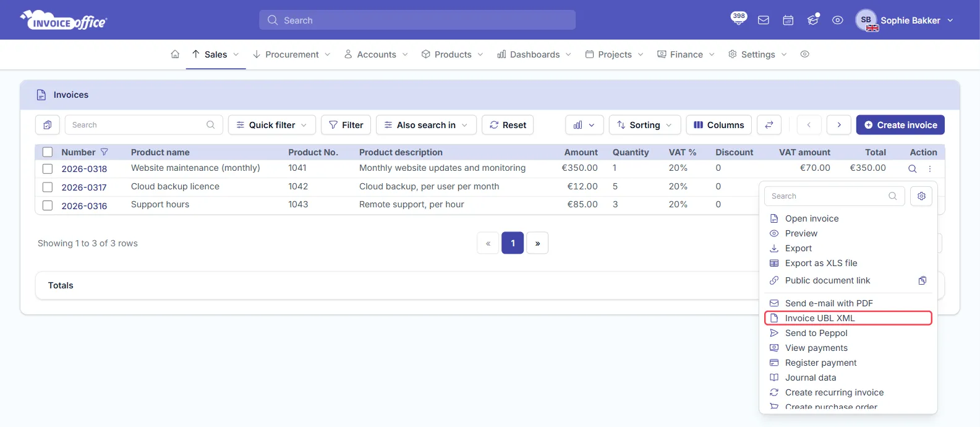Open the Sorting dropdown
This screenshot has width=980, height=427.
[645, 125]
